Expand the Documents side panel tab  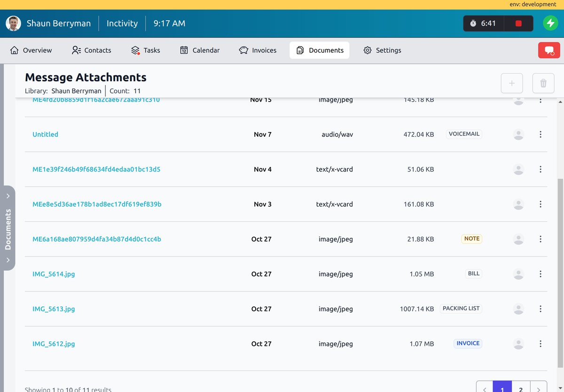pos(8,228)
